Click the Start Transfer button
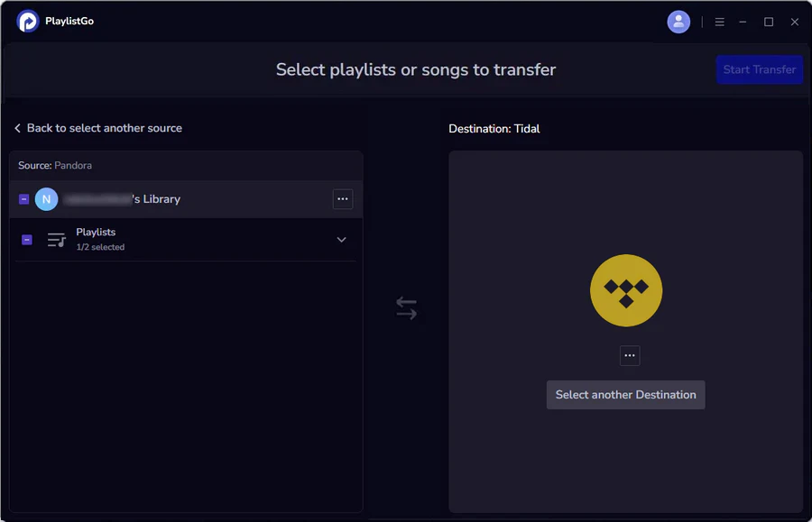This screenshot has width=812, height=522. click(x=759, y=69)
